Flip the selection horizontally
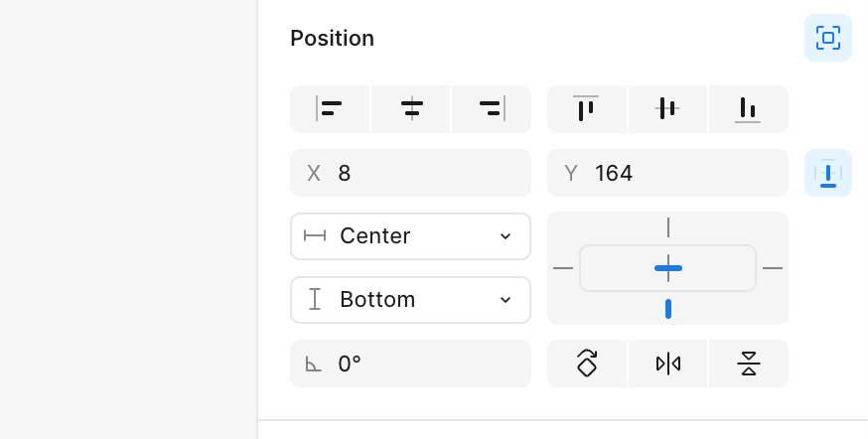This screenshot has height=439, width=868. [667, 364]
